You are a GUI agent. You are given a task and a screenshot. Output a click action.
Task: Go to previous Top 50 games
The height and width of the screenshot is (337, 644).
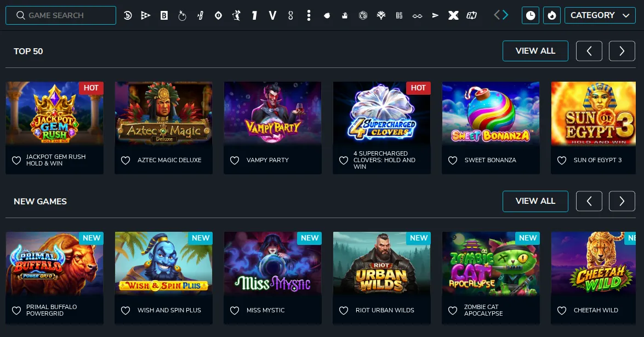pyautogui.click(x=589, y=51)
